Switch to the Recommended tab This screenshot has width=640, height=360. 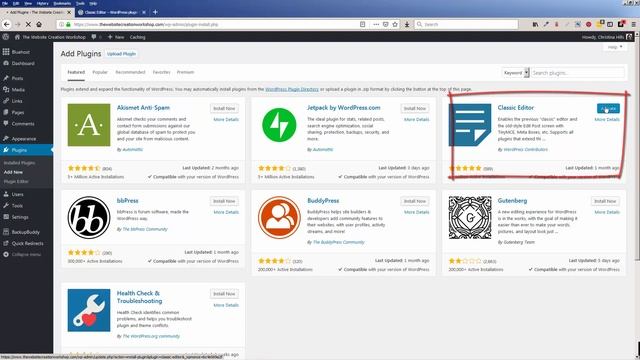pos(130,72)
